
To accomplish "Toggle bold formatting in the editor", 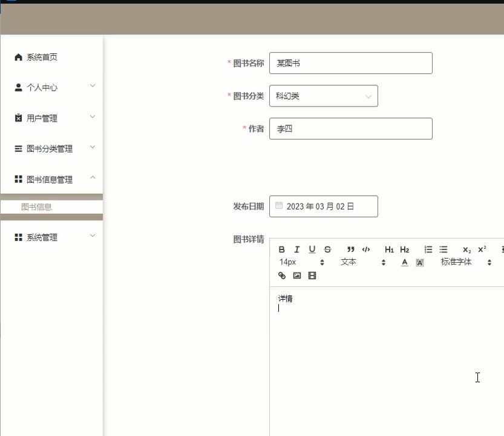I will [281, 249].
